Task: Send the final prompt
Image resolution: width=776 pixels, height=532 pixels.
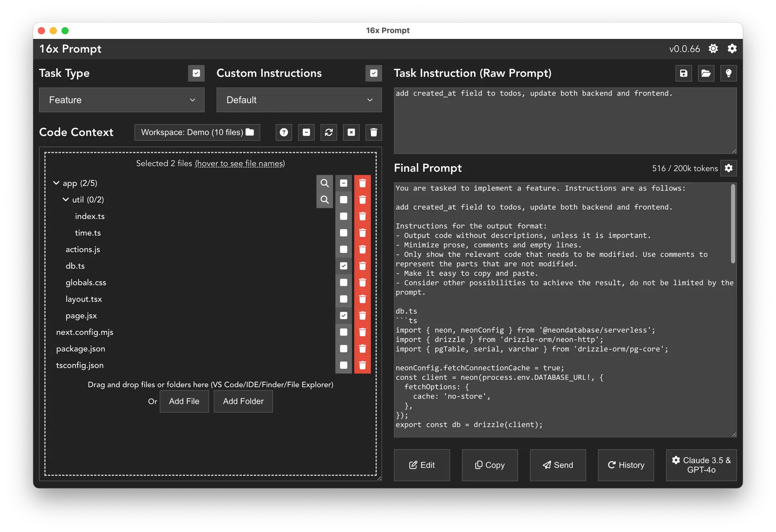Action: pyautogui.click(x=558, y=465)
